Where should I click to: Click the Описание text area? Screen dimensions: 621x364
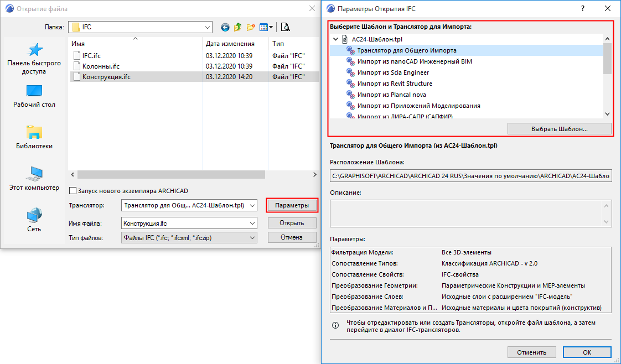[x=470, y=214]
